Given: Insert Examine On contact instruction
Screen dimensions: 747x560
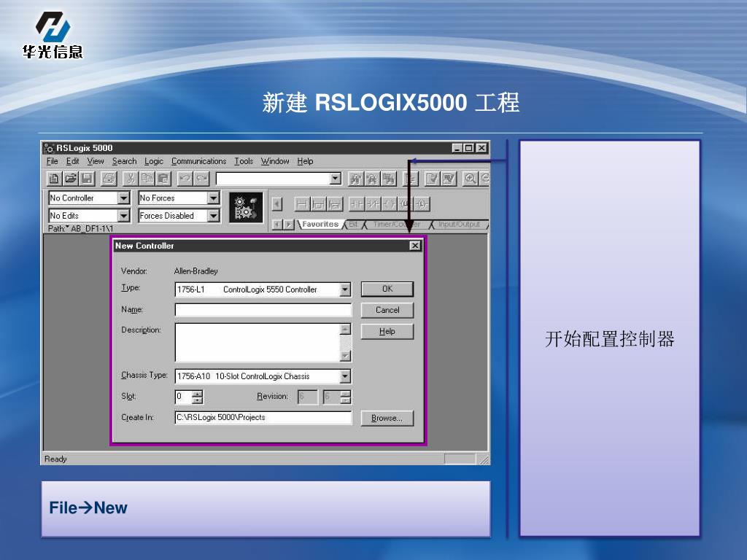Looking at the screenshot, I should click(x=356, y=204).
